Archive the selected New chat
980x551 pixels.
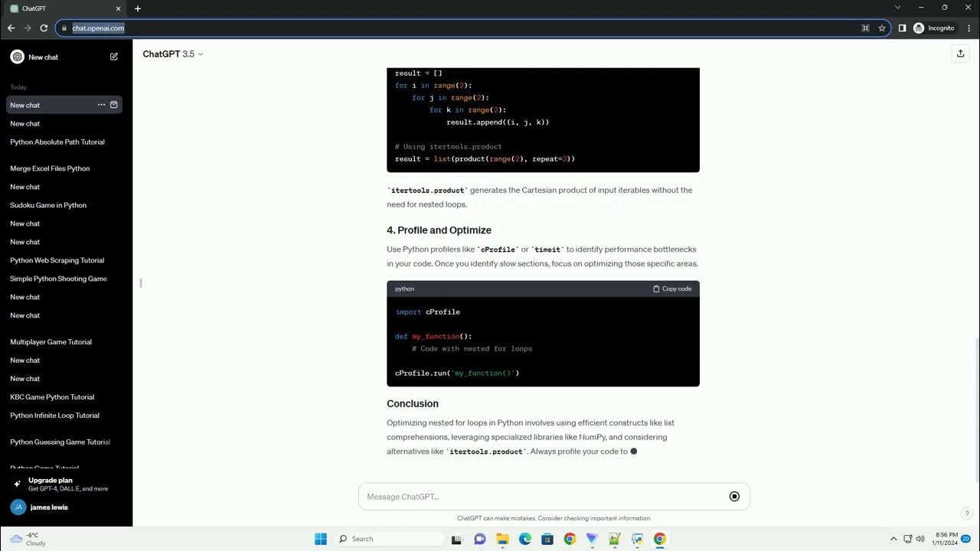(114, 105)
